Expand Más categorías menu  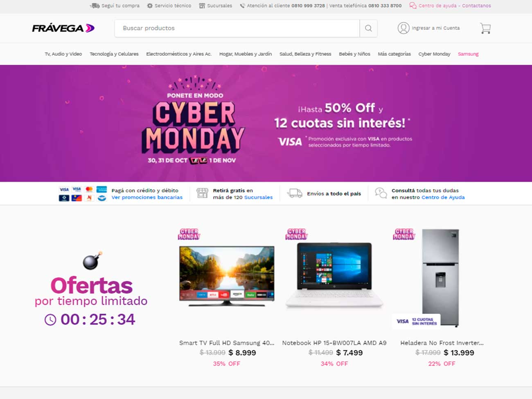(x=394, y=54)
